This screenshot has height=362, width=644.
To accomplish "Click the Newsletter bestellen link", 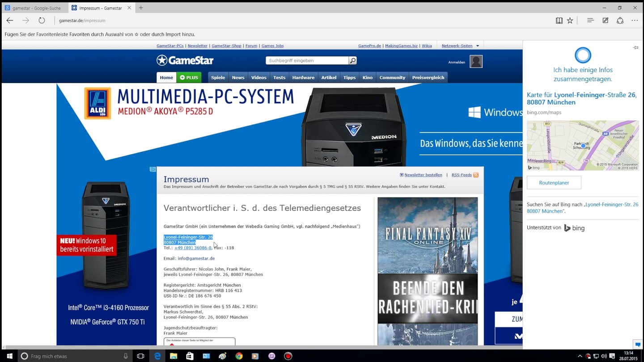I will point(423,175).
